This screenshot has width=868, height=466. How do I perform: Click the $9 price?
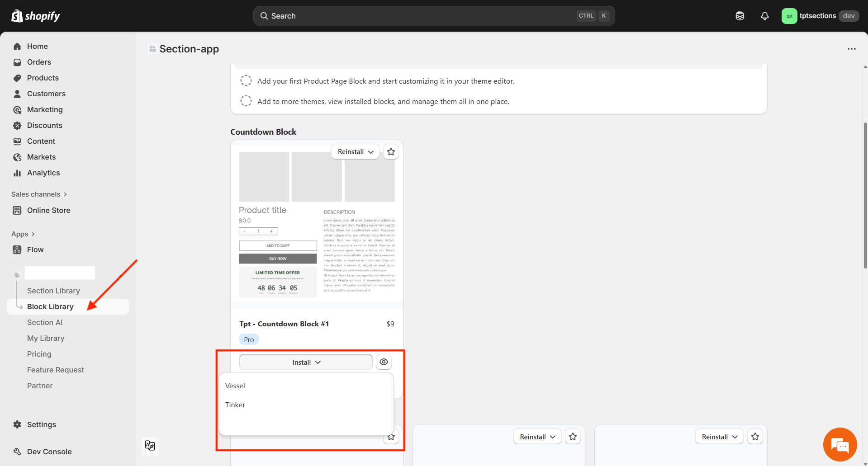(x=390, y=324)
